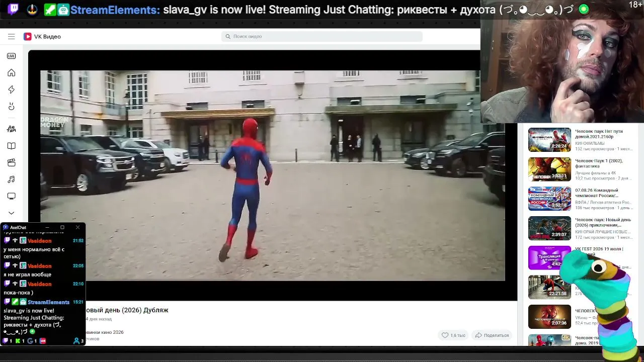Click the VK Видео logo
This screenshot has height=362, width=644.
tap(42, 36)
